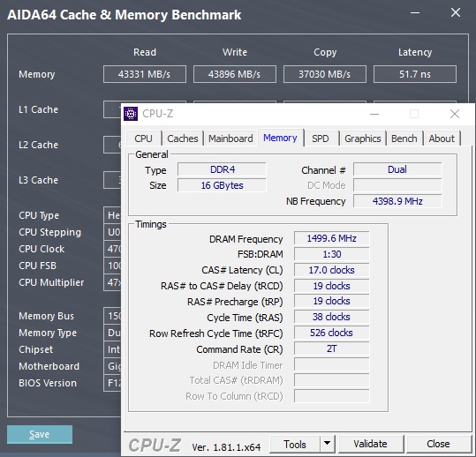The width and height of the screenshot is (476, 457).
Task: Click the Copy column header in AIDA64
Action: point(325,52)
